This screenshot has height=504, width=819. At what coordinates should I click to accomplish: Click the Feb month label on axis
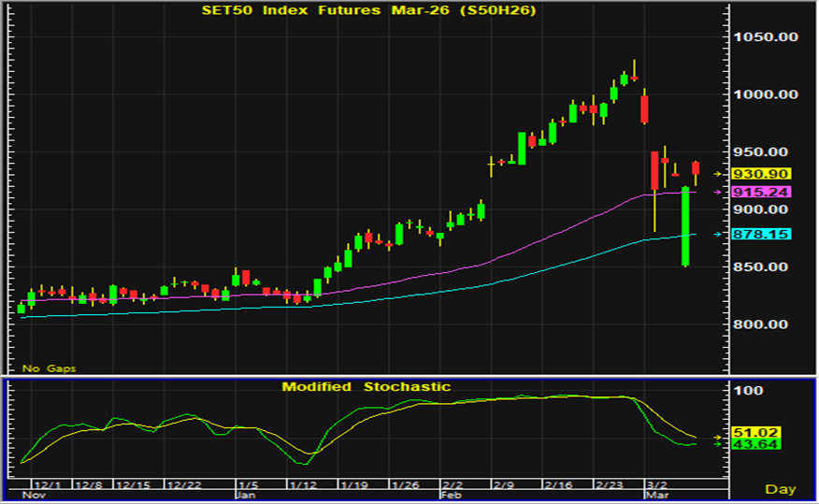click(451, 493)
